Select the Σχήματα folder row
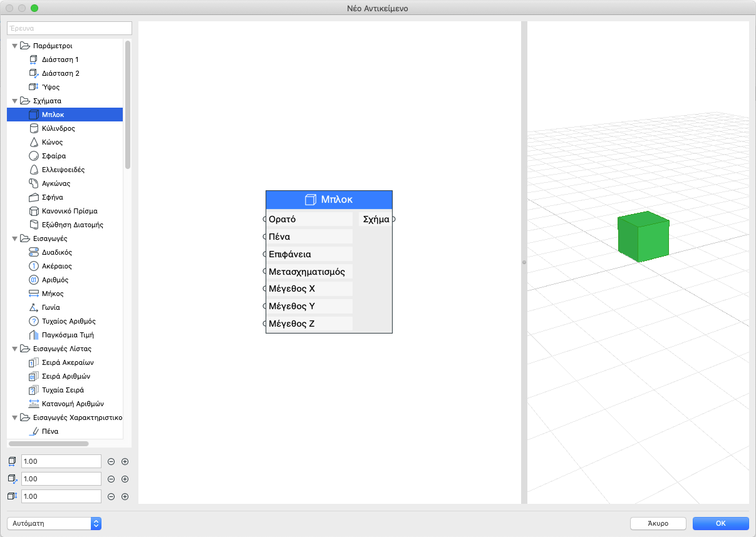Screen dimensions: 756x537 (65, 101)
